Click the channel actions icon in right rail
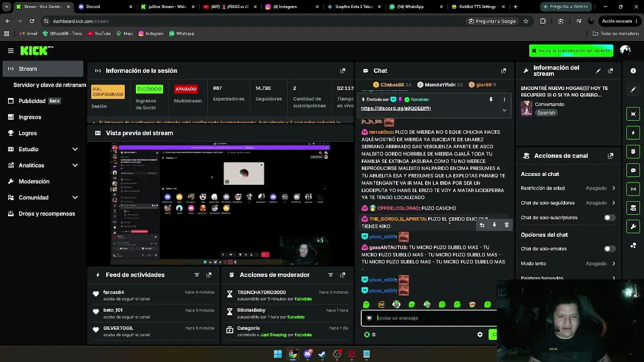The image size is (644, 362). [x=633, y=208]
